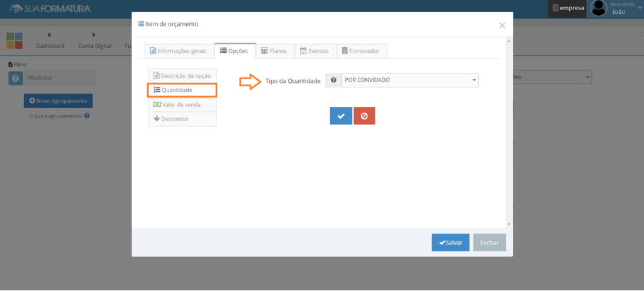Switch to the Planos tab

pos(274,51)
